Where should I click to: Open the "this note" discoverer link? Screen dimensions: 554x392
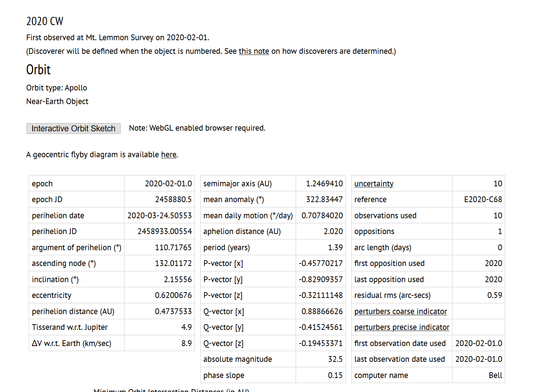254,51
